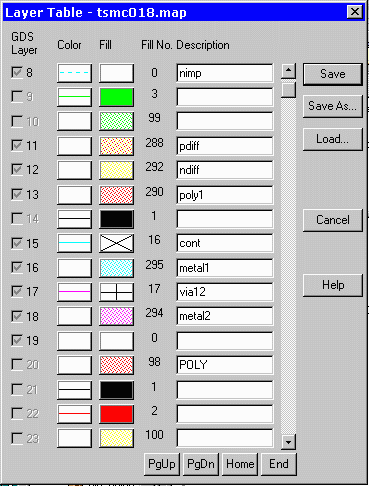369x486 pixels.
Task: Pick outline color for layer 8 (cyan dashed)
Action: coord(74,73)
